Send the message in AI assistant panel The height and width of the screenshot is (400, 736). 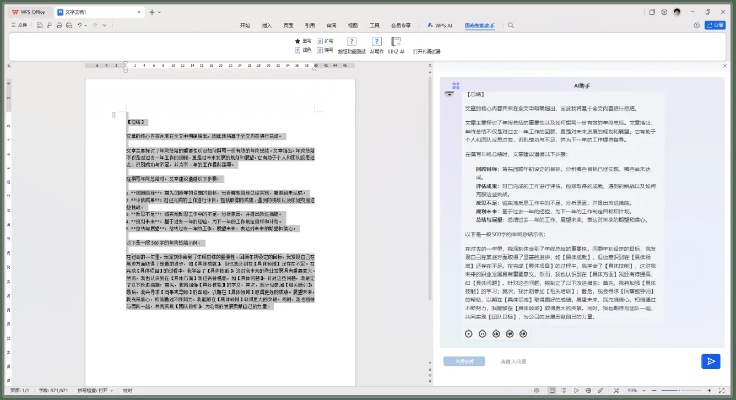tap(710, 361)
